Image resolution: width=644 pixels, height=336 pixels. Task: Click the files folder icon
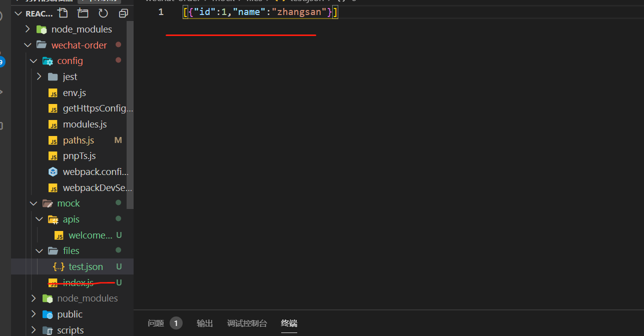point(53,251)
